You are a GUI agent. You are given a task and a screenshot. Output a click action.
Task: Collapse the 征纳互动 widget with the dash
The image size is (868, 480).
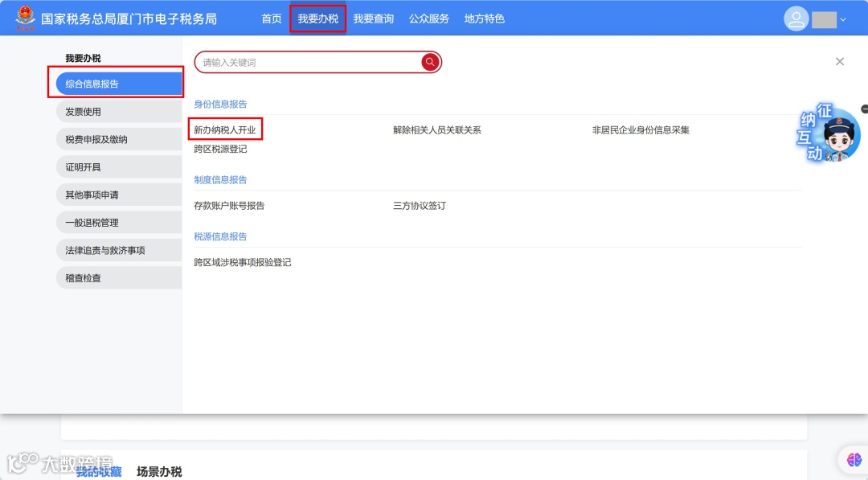pyautogui.click(x=864, y=109)
